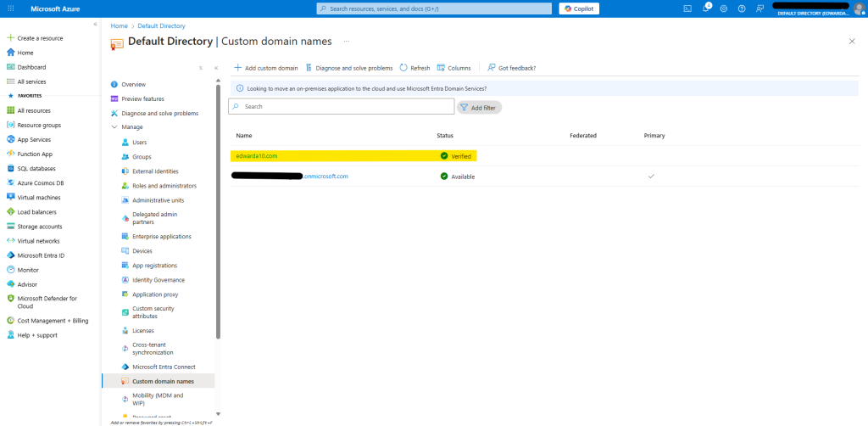
Task: Open Cloud Shell from the top bar
Action: 687,8
